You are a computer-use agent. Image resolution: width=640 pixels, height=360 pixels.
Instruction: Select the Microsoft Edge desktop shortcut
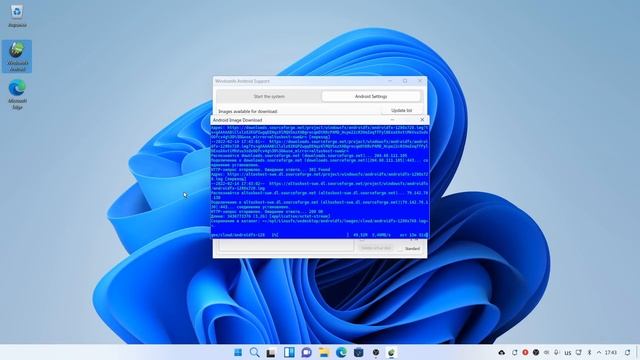(x=17, y=95)
